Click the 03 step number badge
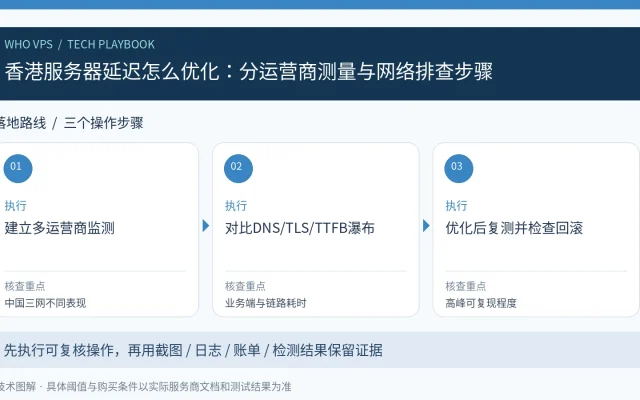 point(459,168)
